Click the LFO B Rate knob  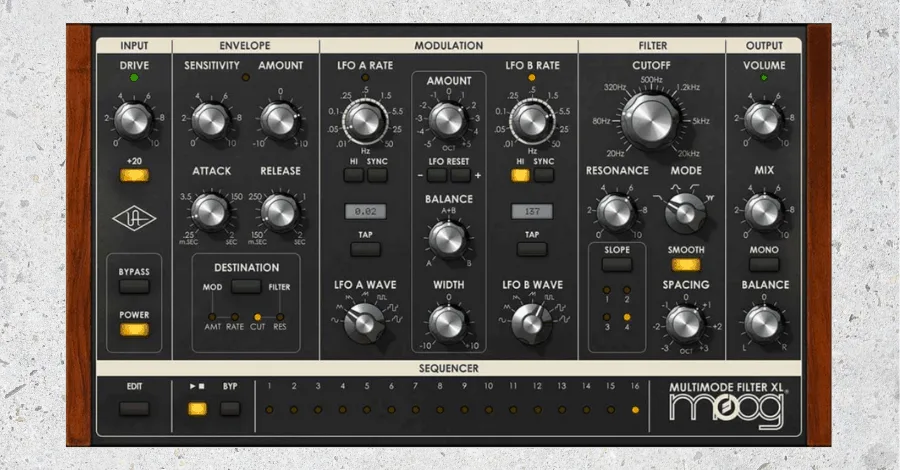[x=532, y=121]
